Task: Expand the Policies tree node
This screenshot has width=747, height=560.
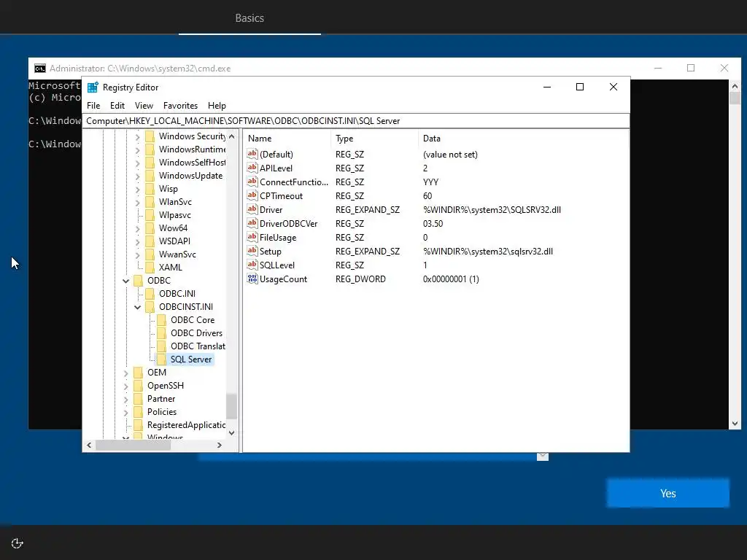Action: click(x=125, y=413)
